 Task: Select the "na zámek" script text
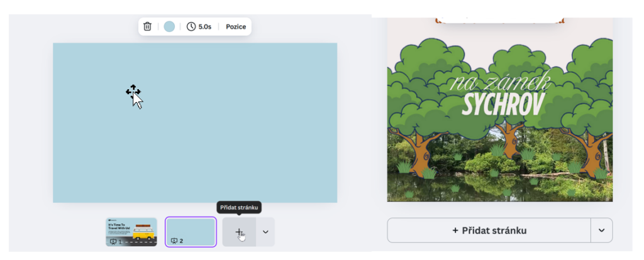[501, 83]
